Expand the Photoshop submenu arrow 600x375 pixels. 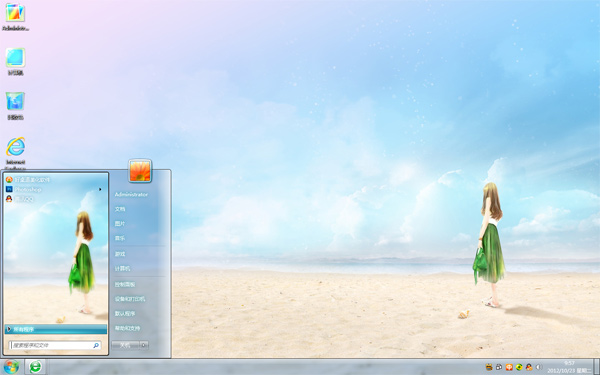pos(100,189)
